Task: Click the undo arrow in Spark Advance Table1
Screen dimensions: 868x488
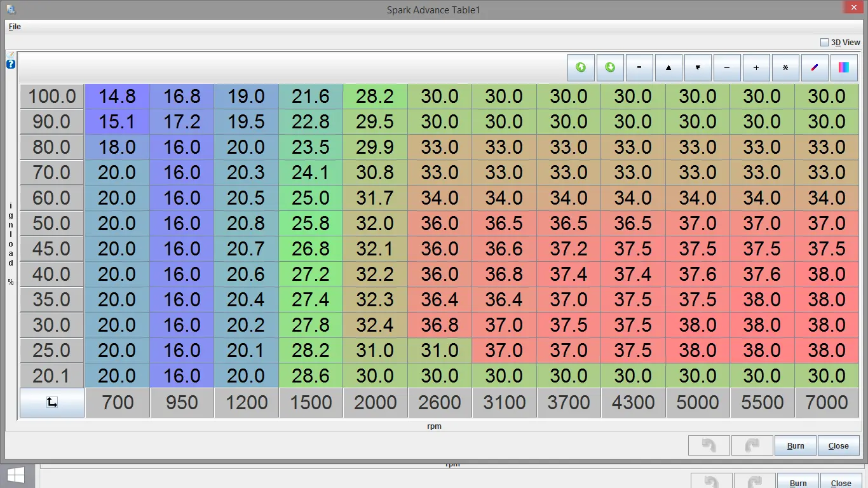Action: click(709, 445)
